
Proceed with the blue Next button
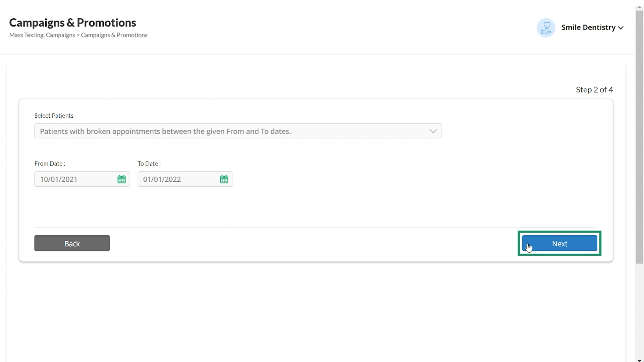(559, 243)
